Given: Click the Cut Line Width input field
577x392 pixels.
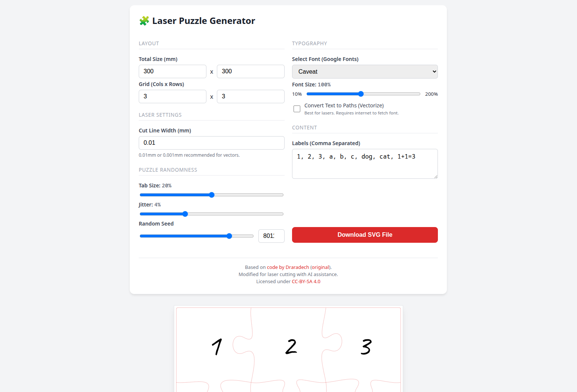Looking at the screenshot, I should (211, 143).
